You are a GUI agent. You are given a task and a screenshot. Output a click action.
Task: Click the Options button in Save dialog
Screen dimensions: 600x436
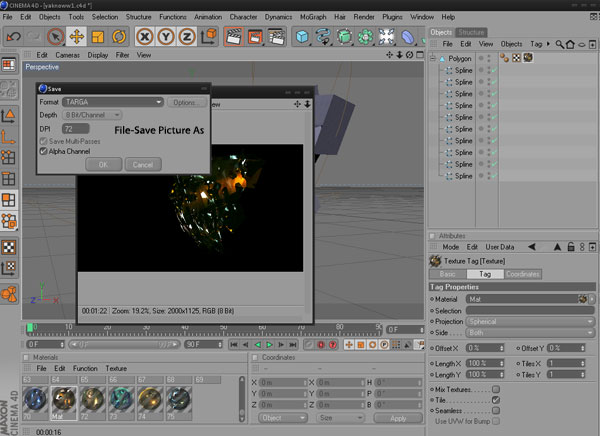[187, 103]
